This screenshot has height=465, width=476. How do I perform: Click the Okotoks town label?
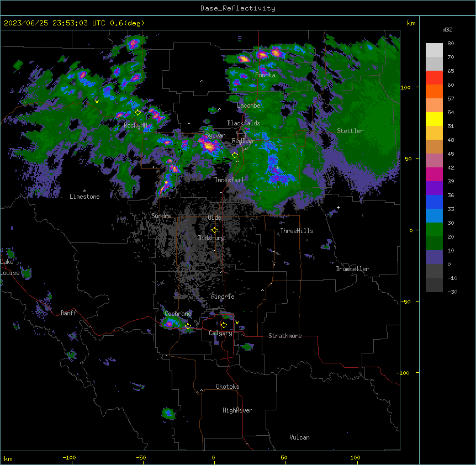(228, 387)
